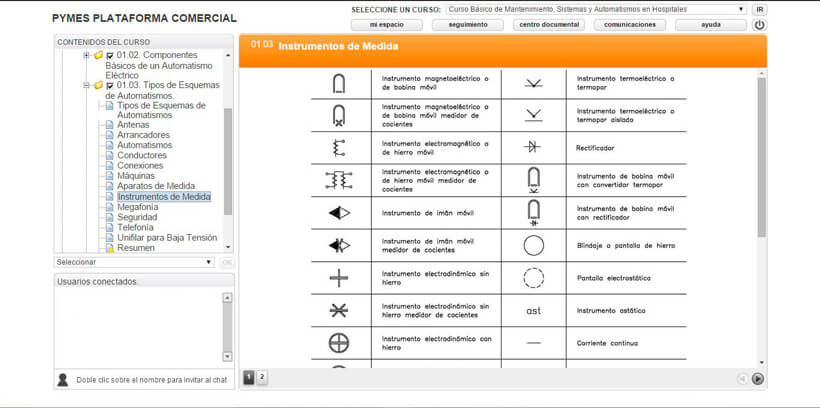Click page icon next to Seguridad
Screen dimensions: 820x408
[109, 217]
